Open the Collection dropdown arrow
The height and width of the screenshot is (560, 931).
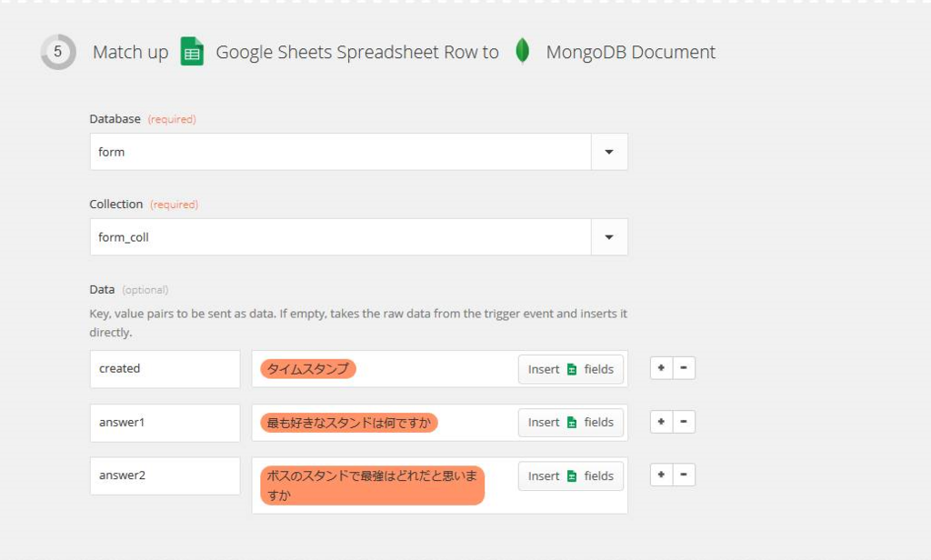609,237
